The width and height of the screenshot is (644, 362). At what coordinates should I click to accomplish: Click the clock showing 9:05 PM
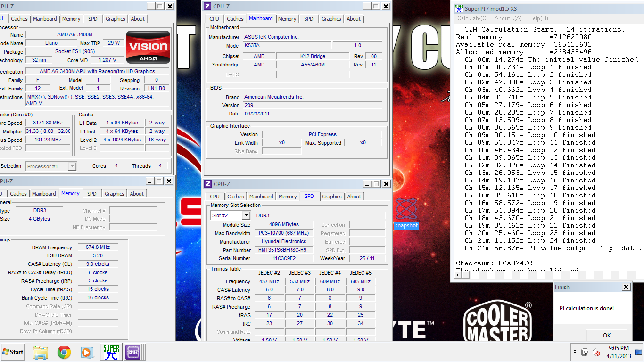tap(619, 352)
